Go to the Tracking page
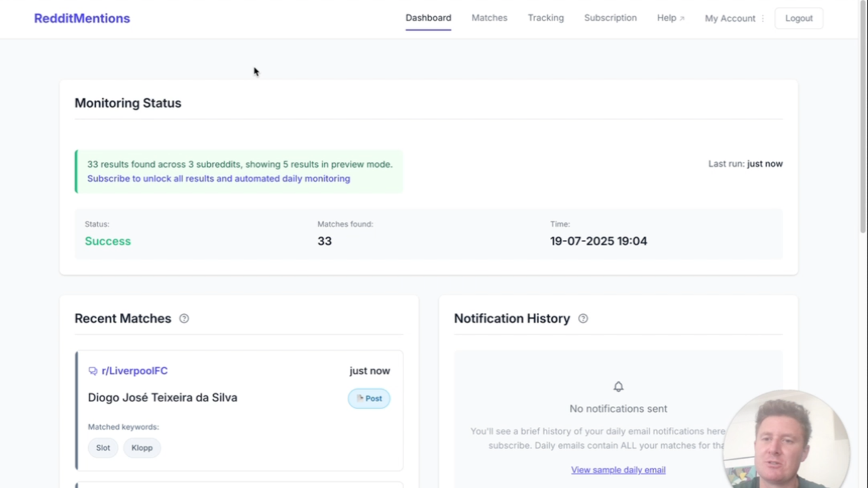This screenshot has height=488, width=868. (545, 18)
